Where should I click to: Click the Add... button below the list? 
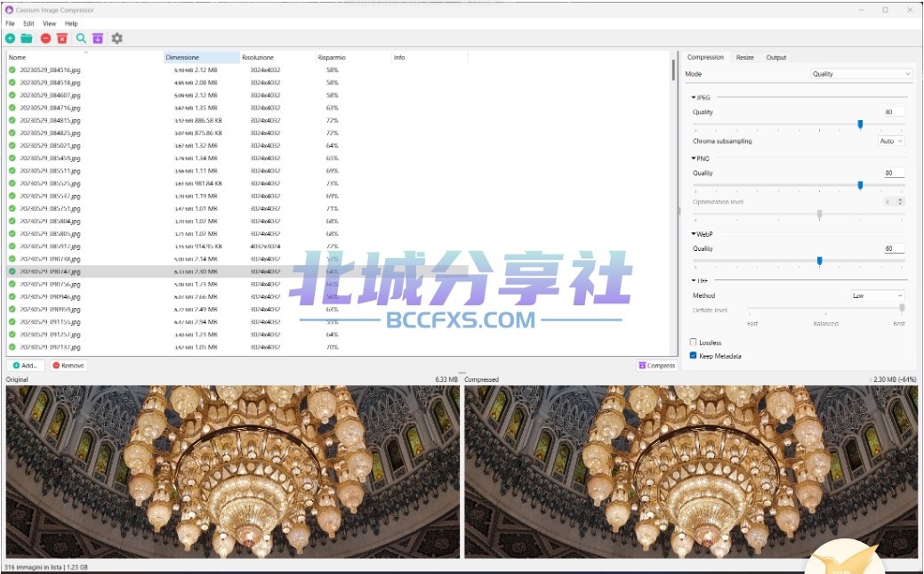point(26,366)
